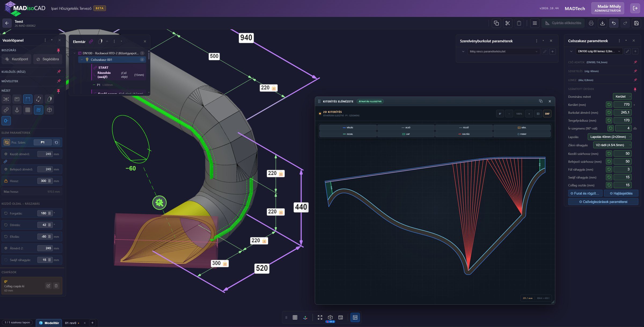Click the download icon in top toolbar

[602, 23]
